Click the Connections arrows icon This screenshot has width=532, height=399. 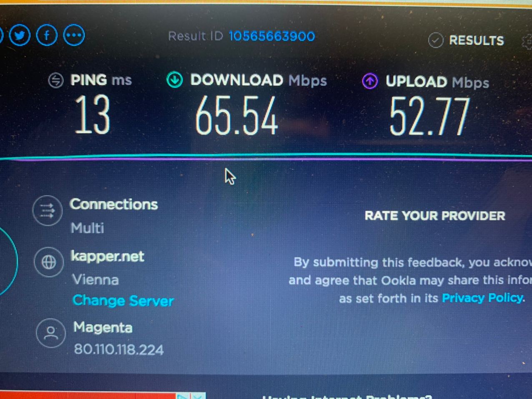click(48, 211)
